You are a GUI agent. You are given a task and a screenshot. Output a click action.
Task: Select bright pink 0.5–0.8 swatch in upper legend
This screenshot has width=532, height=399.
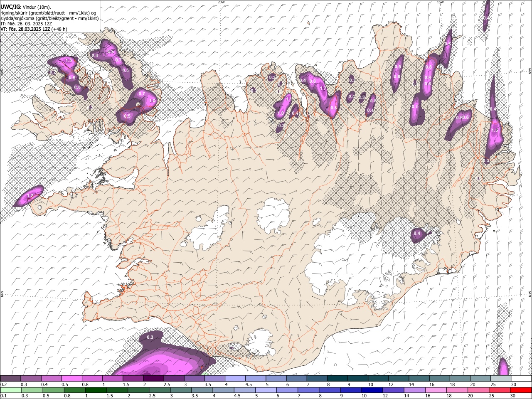coord(71,379)
